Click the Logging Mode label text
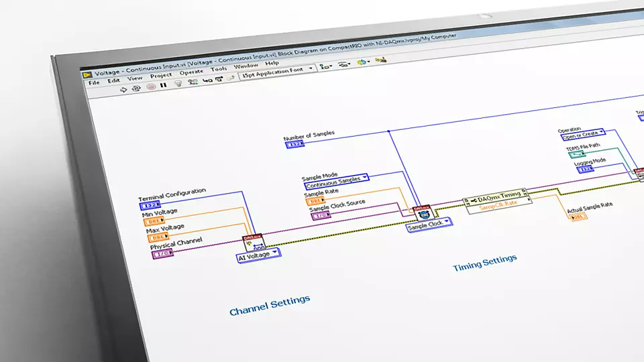The image size is (644, 362). 590,161
